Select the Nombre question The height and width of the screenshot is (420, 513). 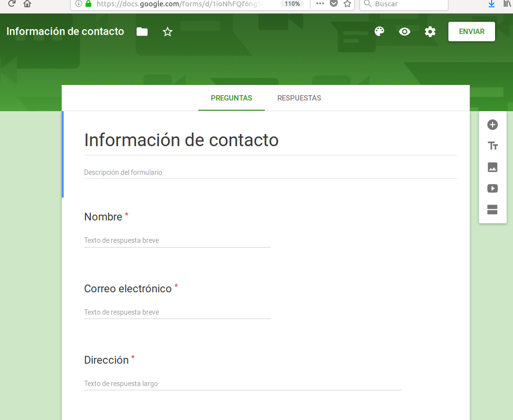(x=103, y=217)
